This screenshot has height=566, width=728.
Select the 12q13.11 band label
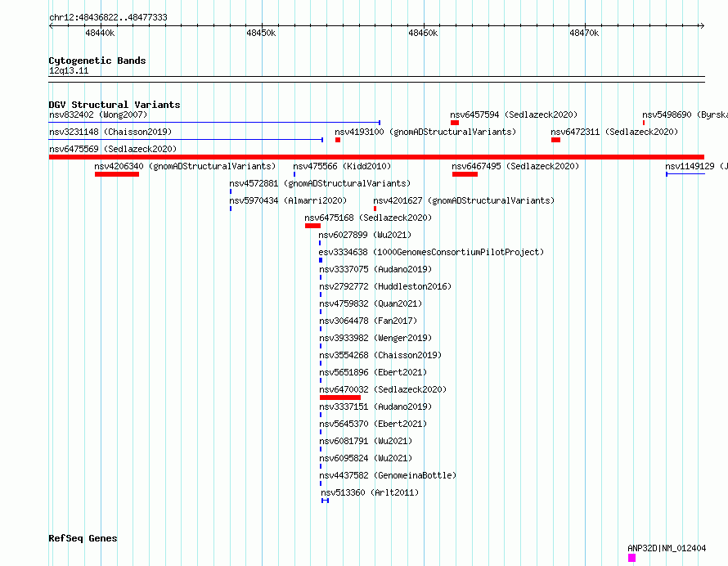pyautogui.click(x=69, y=70)
